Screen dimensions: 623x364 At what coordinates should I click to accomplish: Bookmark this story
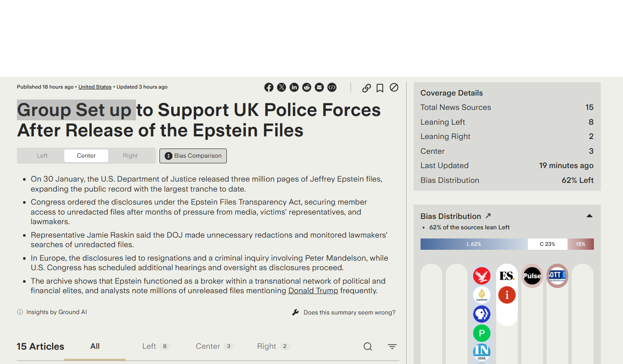(380, 88)
